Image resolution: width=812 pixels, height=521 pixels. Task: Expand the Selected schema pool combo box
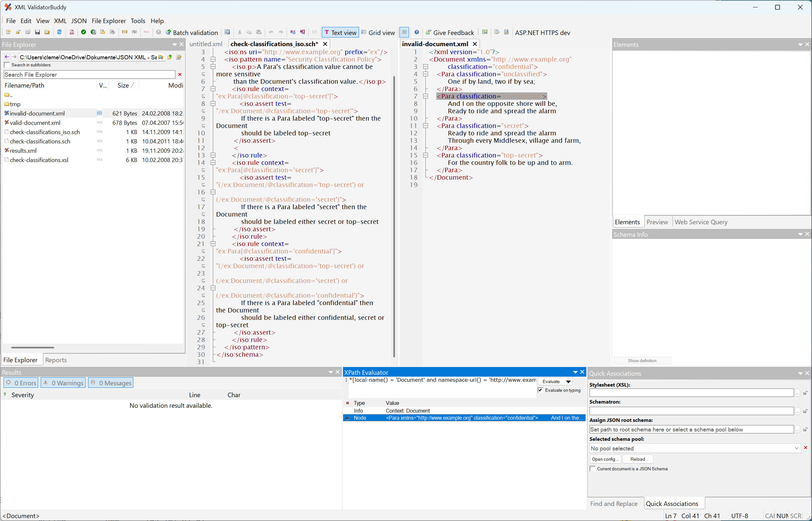point(797,448)
